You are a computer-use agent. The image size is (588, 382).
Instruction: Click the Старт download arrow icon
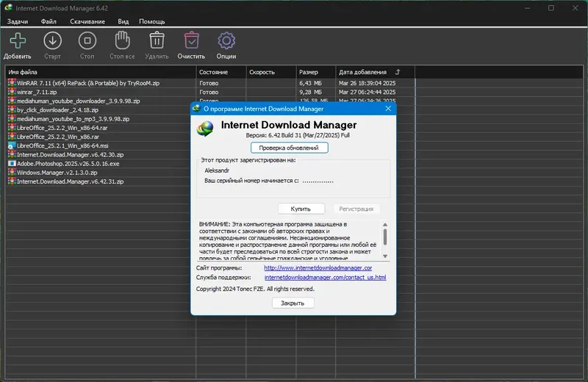tap(52, 40)
